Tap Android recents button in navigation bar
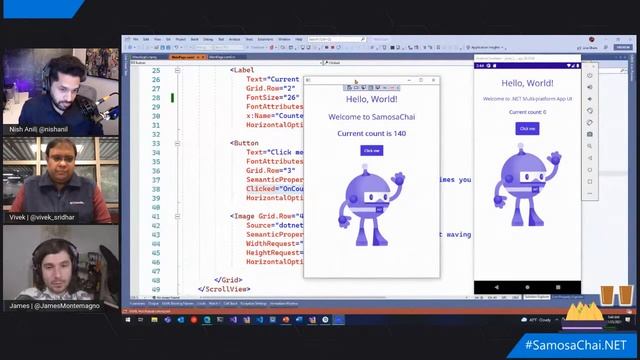This screenshot has height=360, width=640. tap(558, 287)
